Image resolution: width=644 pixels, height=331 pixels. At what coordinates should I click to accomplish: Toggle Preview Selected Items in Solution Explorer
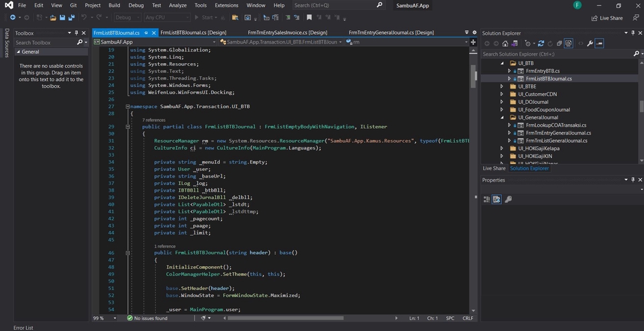click(599, 44)
